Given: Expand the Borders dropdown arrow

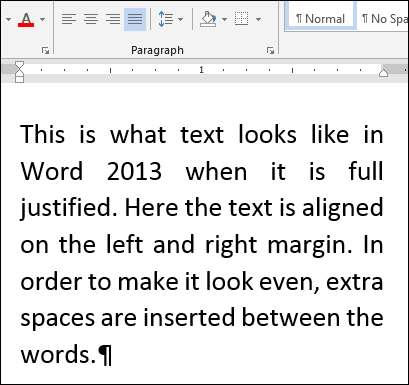Looking at the screenshot, I should click(x=258, y=19).
